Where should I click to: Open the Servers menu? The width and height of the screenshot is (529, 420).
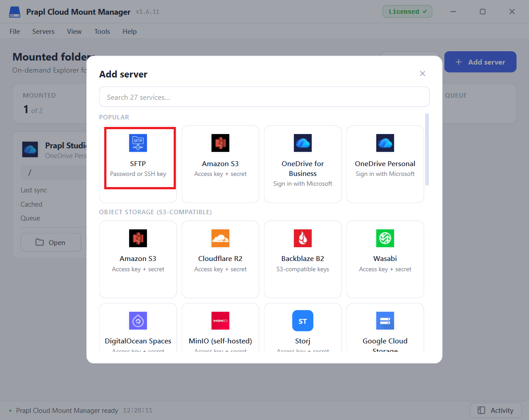pos(43,31)
